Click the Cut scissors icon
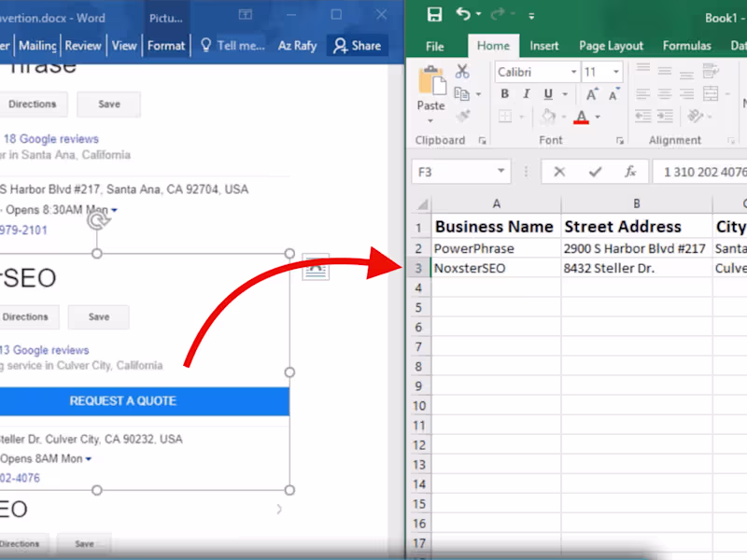 (462, 71)
